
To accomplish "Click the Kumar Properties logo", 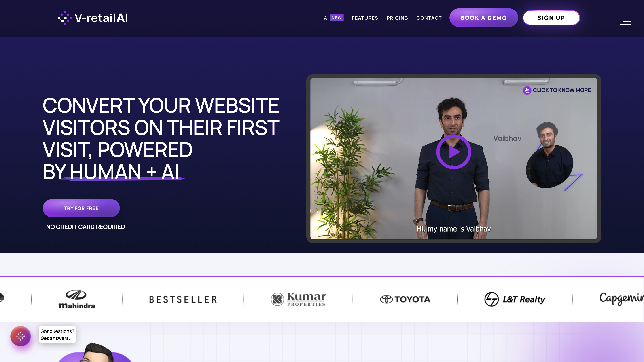I will (x=298, y=299).
